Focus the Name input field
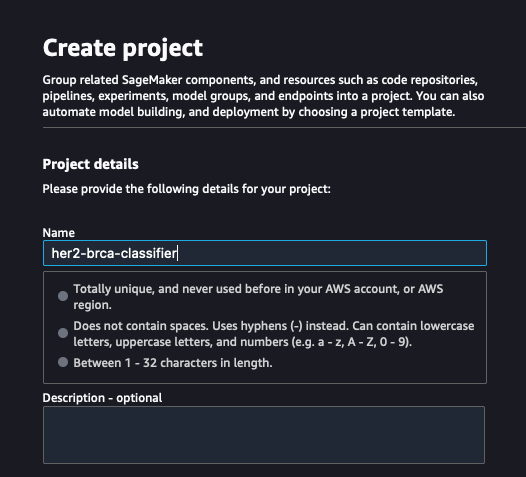Image resolution: width=526 pixels, height=477 pixels. 265,253
